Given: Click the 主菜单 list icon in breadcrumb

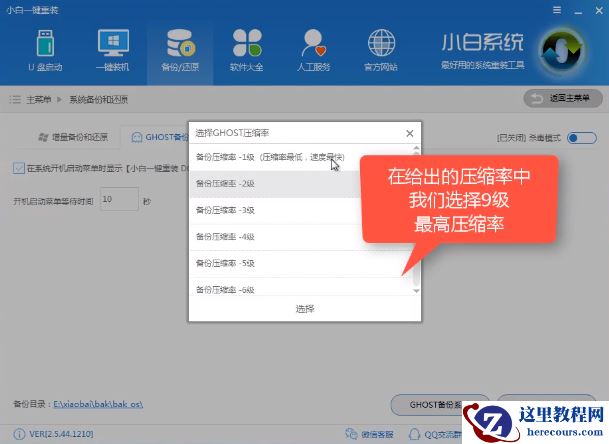Looking at the screenshot, I should (15, 100).
